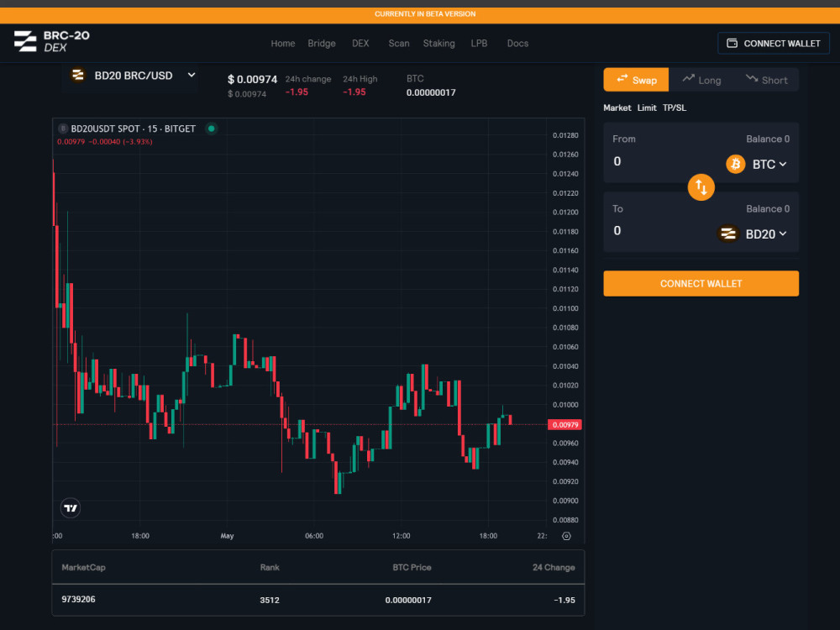Click the BD20 token icon in To field
This screenshot has width=840, height=630.
(x=727, y=234)
